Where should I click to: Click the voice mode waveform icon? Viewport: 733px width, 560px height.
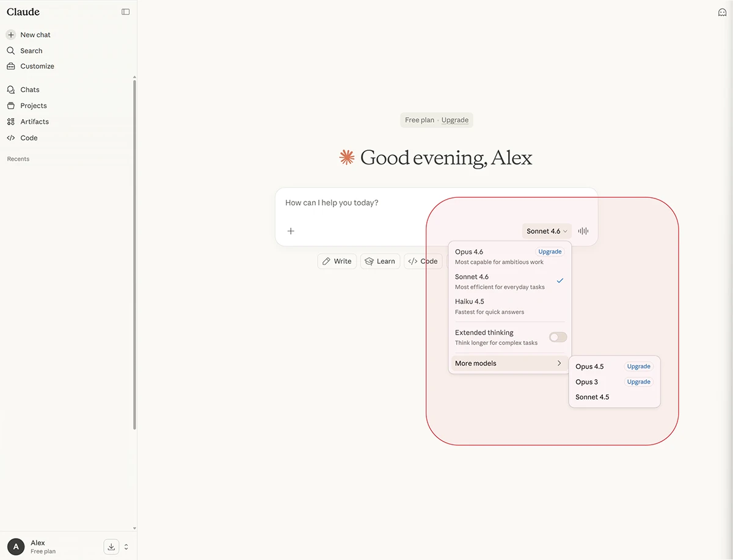click(x=583, y=231)
